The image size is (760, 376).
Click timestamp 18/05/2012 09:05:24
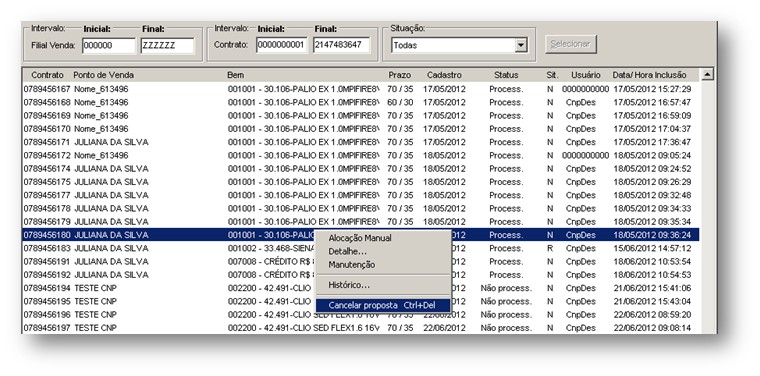click(x=652, y=156)
